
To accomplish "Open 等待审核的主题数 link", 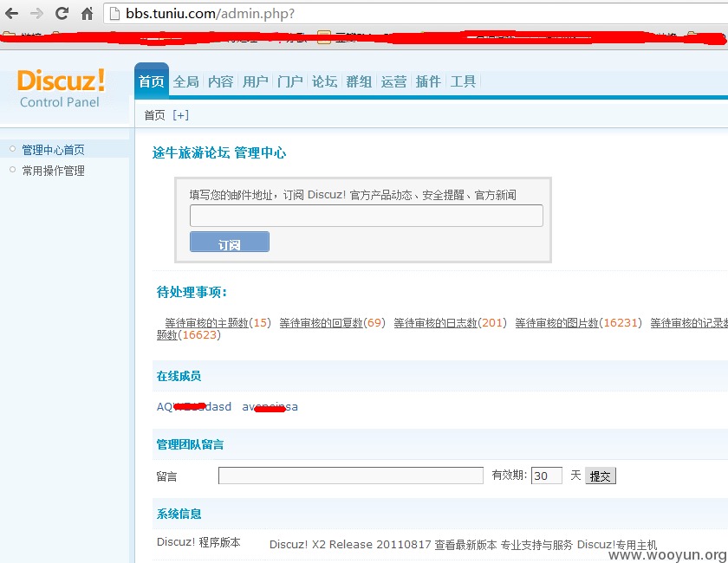I will (x=206, y=322).
